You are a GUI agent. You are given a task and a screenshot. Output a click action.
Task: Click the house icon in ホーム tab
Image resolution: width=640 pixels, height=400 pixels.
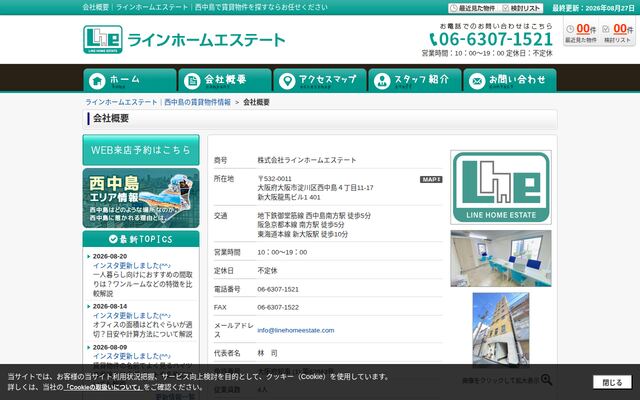pos(97,81)
